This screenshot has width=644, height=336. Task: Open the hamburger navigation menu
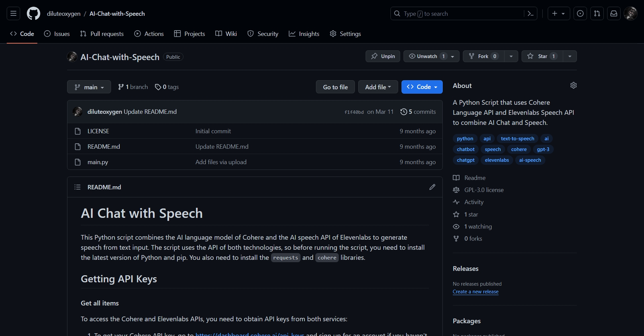(x=13, y=13)
